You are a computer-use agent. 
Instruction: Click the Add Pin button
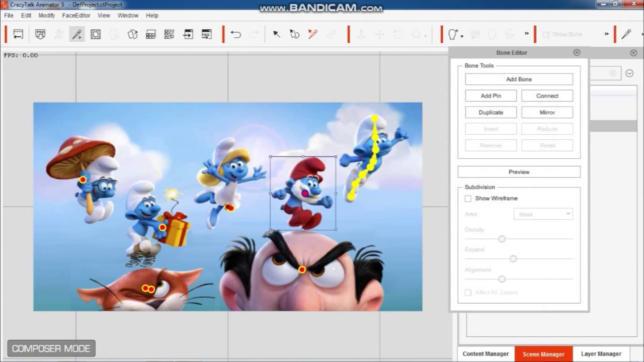point(491,96)
